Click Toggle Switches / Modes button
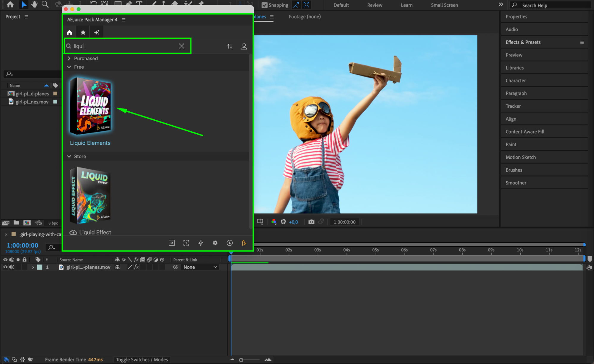 pos(142,360)
